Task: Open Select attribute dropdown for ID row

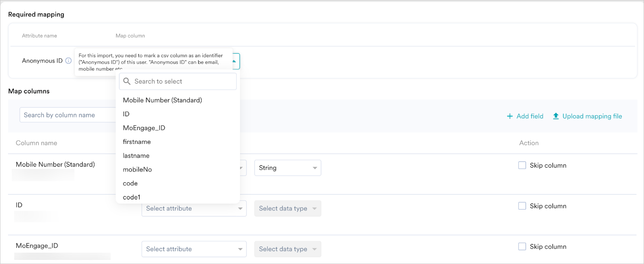Action: pos(194,209)
